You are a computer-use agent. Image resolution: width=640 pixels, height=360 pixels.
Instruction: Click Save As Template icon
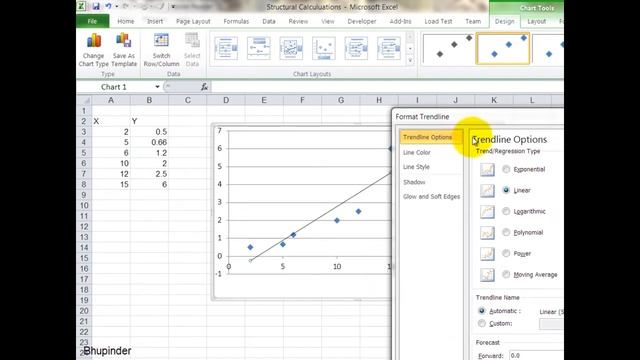(x=124, y=50)
